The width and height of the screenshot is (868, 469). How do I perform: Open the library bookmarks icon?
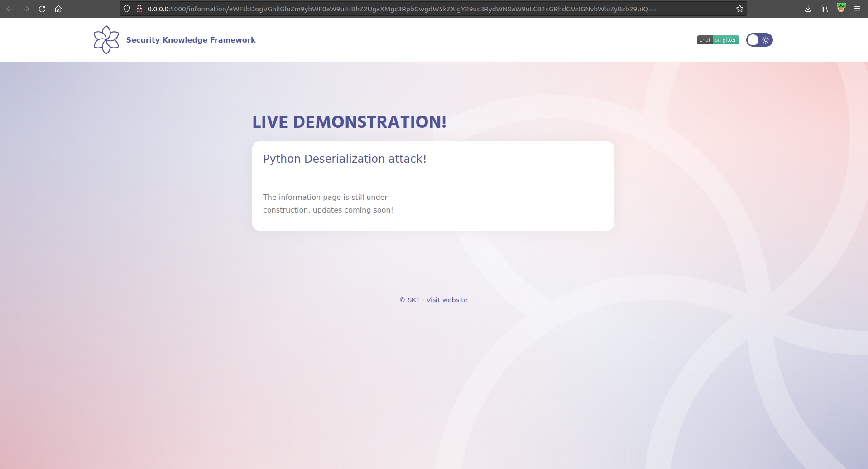(825, 9)
